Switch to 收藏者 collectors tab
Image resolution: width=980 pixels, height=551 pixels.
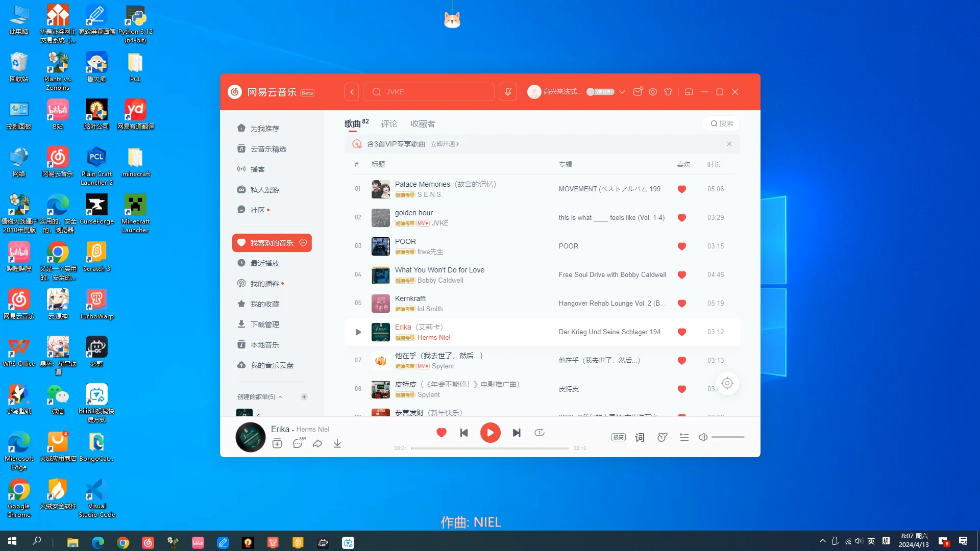click(423, 123)
